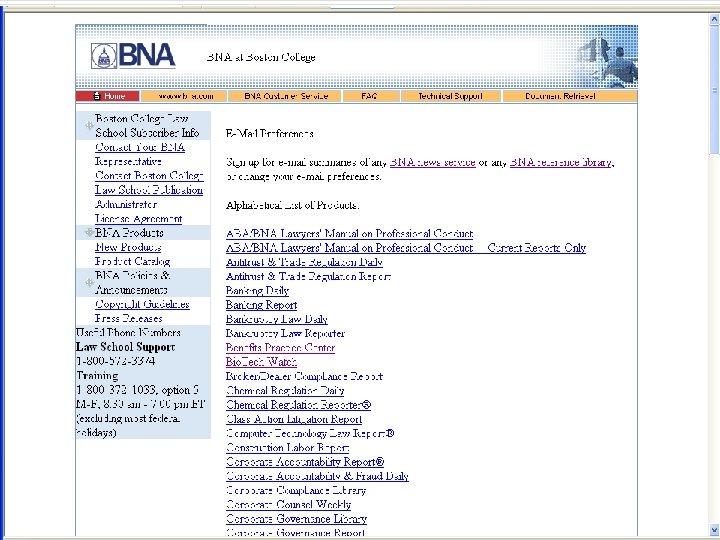Open Product Catalog in sidebar
720x540 pixels.
point(132,261)
